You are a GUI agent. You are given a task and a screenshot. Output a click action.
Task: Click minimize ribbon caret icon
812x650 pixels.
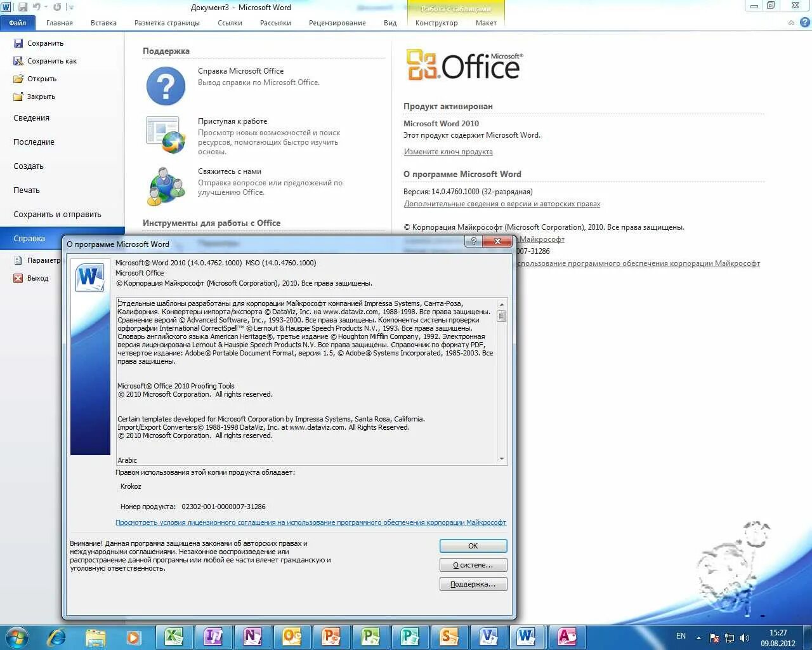point(791,23)
